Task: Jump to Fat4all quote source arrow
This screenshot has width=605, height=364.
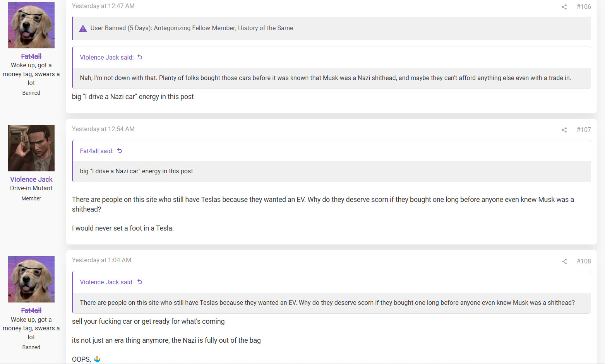Action: [x=120, y=151]
